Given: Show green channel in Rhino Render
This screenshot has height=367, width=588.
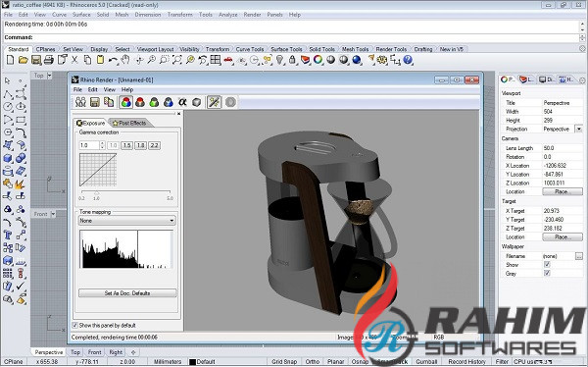Looking at the screenshot, I should [x=154, y=102].
